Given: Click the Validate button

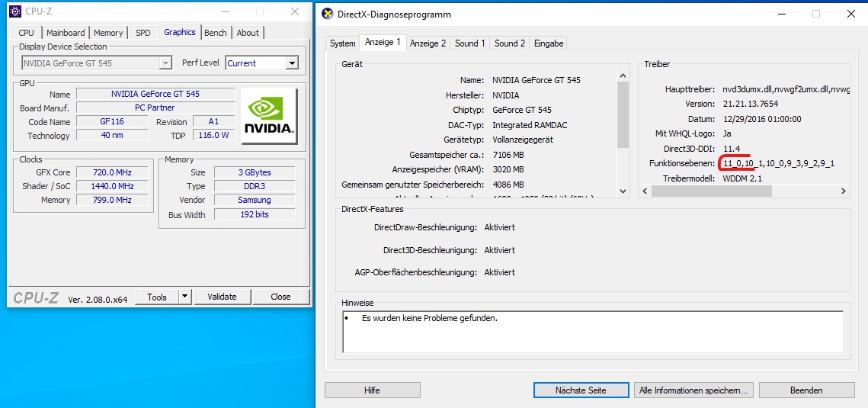Looking at the screenshot, I should point(222,297).
